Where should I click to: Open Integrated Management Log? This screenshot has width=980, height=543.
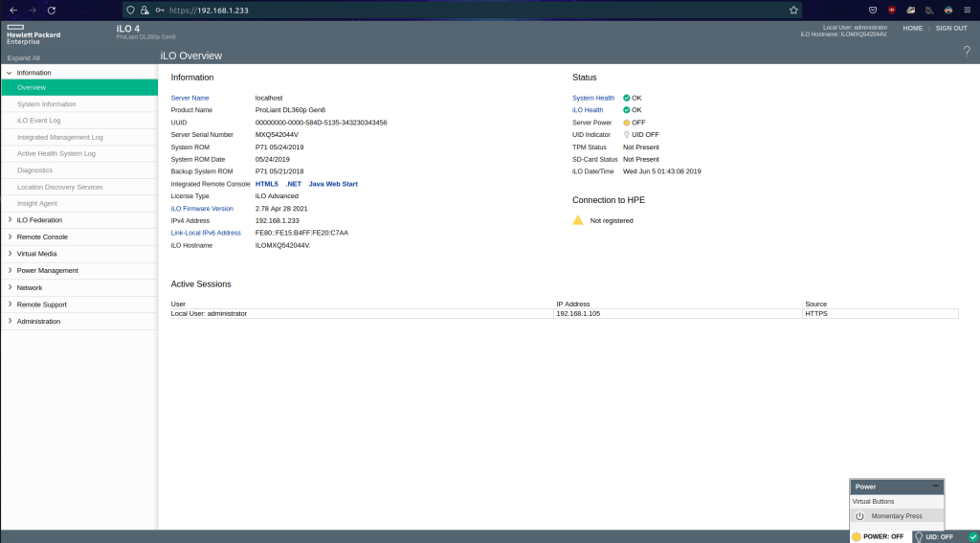point(60,137)
